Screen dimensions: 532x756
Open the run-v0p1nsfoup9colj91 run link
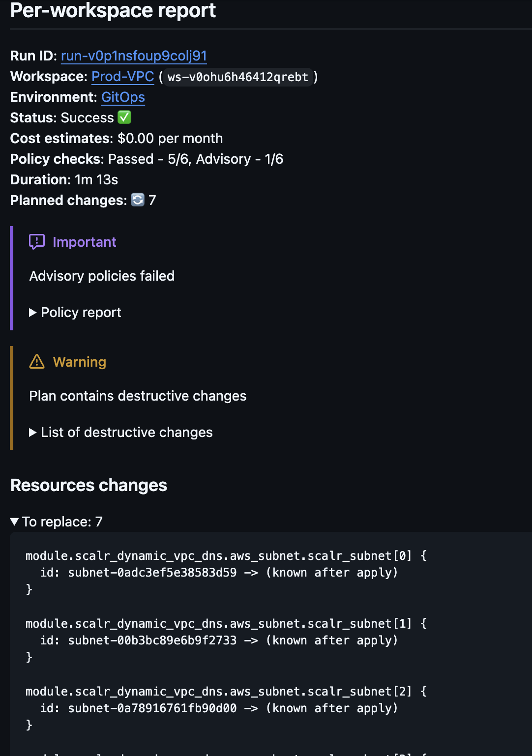pos(134,56)
